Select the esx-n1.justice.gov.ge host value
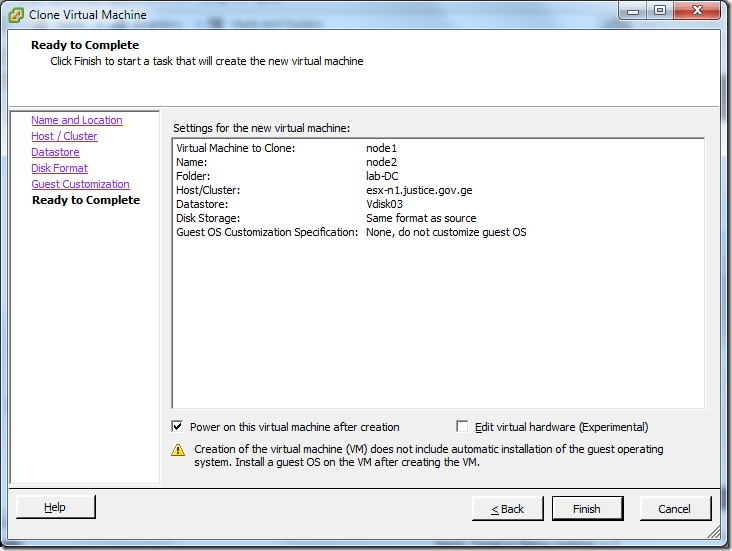This screenshot has width=732, height=551. 419,190
